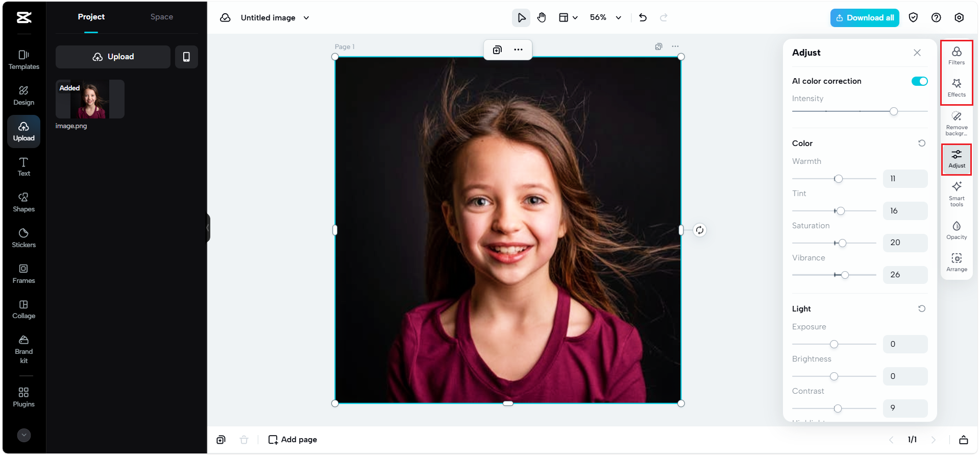Screen dimensions: 980x456
Task: Expand the bottom sidebar chevron
Action: tap(24, 435)
